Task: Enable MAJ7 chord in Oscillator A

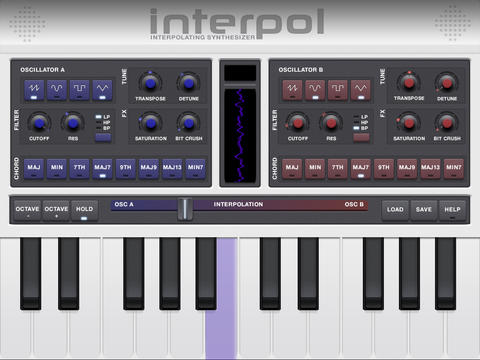Action: click(x=102, y=169)
